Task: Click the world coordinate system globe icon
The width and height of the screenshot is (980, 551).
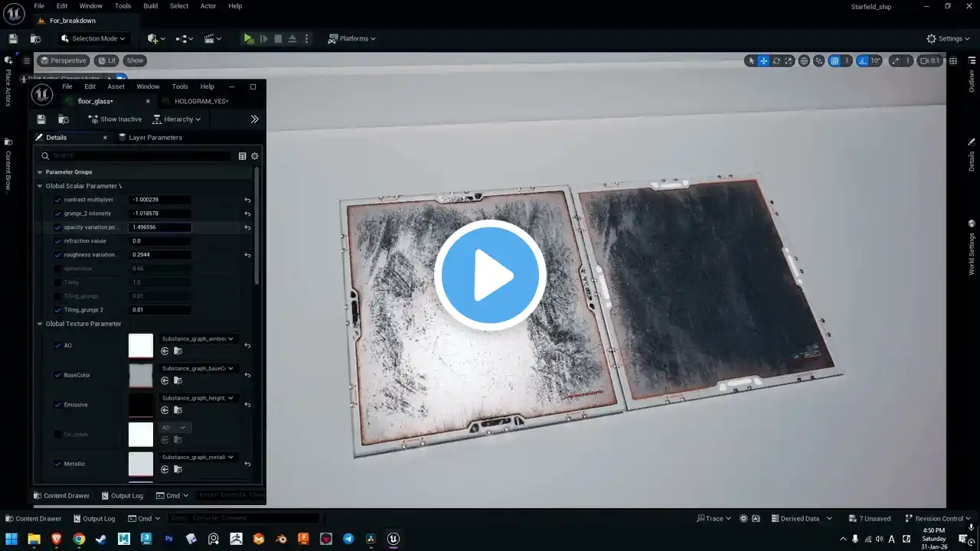Action: (804, 60)
